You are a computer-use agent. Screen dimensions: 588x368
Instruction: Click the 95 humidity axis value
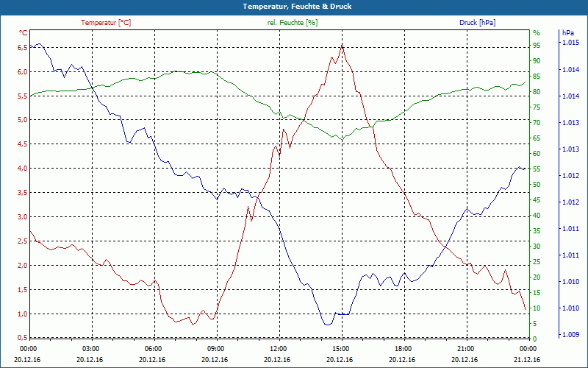click(x=537, y=46)
